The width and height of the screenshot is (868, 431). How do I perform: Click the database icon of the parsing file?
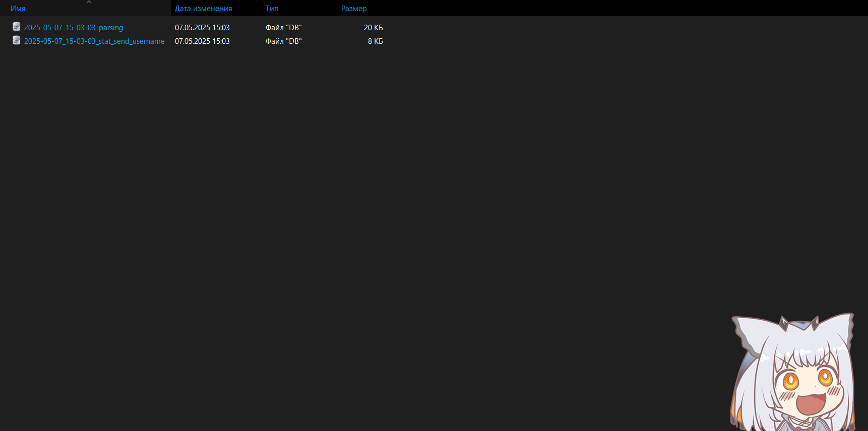click(17, 27)
